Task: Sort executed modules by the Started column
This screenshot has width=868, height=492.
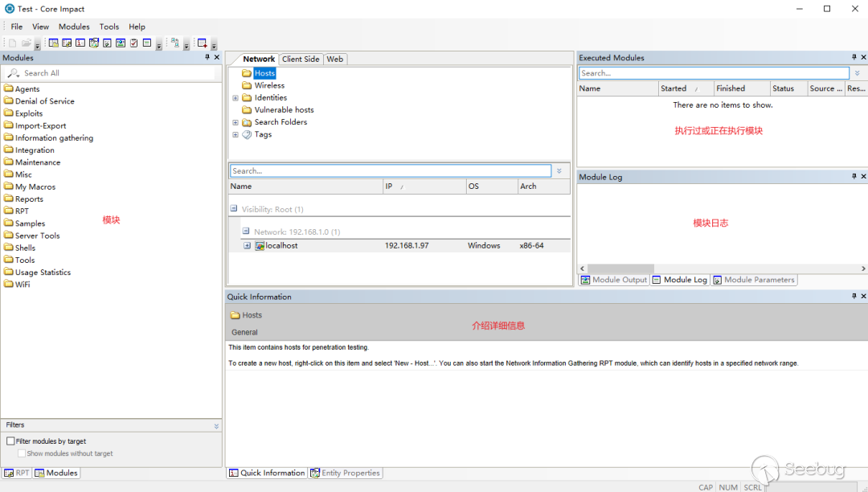Action: (x=686, y=88)
